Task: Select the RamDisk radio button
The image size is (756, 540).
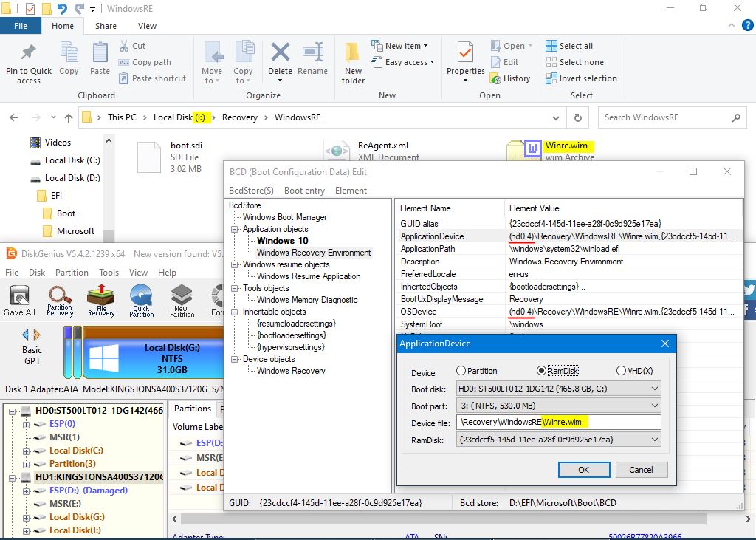Action: pyautogui.click(x=542, y=371)
